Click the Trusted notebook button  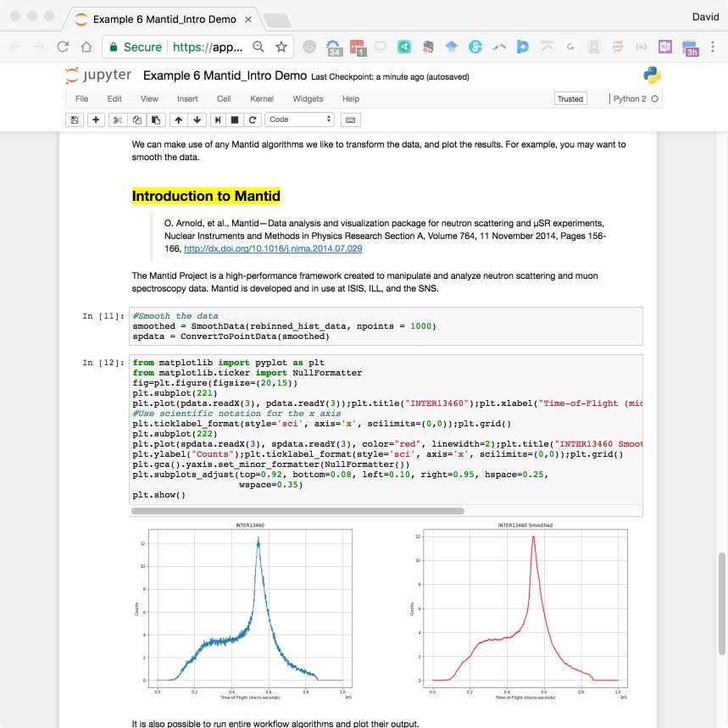(x=570, y=99)
